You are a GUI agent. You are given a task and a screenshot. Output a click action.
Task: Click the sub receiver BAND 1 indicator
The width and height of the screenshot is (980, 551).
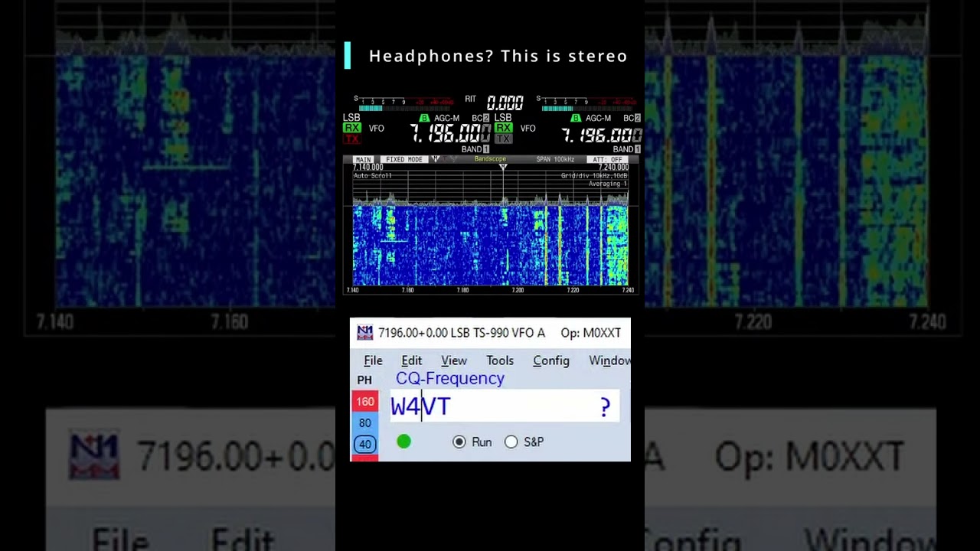(x=626, y=149)
